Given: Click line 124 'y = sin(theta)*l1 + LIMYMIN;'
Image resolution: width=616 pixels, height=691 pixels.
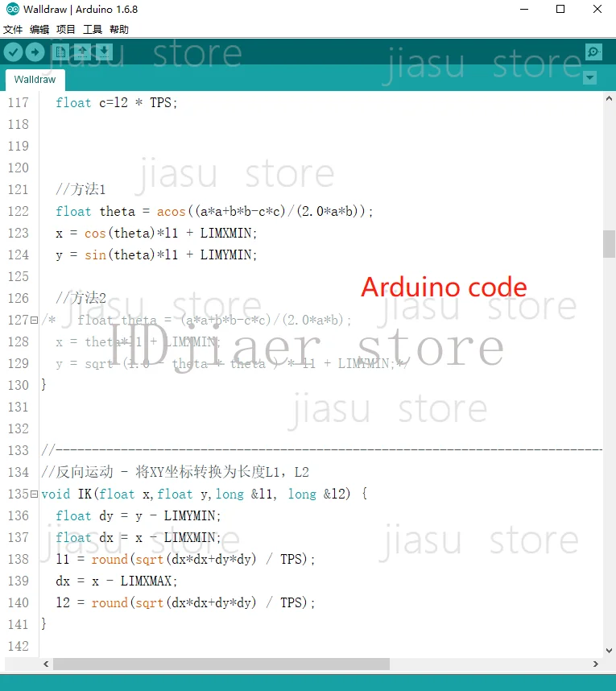Looking at the screenshot, I should [156, 255].
